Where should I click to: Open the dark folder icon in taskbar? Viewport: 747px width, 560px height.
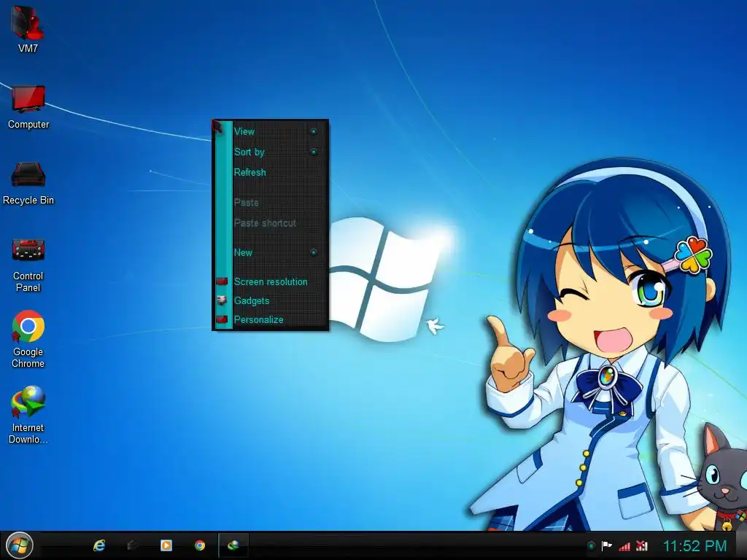click(x=133, y=545)
